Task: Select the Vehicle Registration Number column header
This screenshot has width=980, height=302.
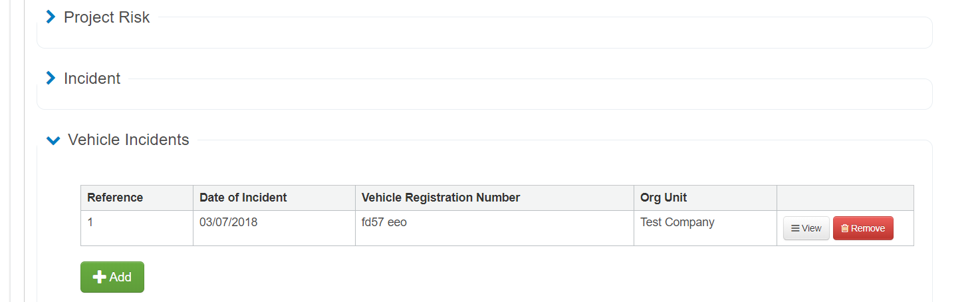Action: [x=441, y=198]
